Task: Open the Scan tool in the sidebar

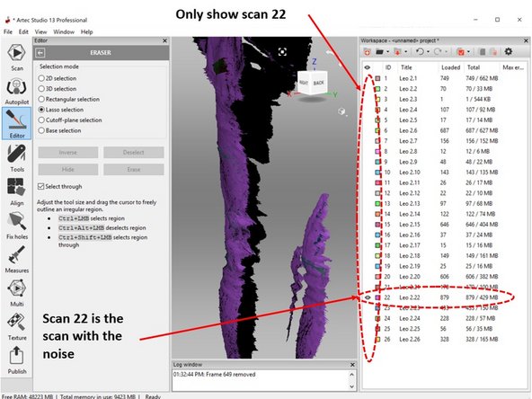Action: (x=16, y=57)
